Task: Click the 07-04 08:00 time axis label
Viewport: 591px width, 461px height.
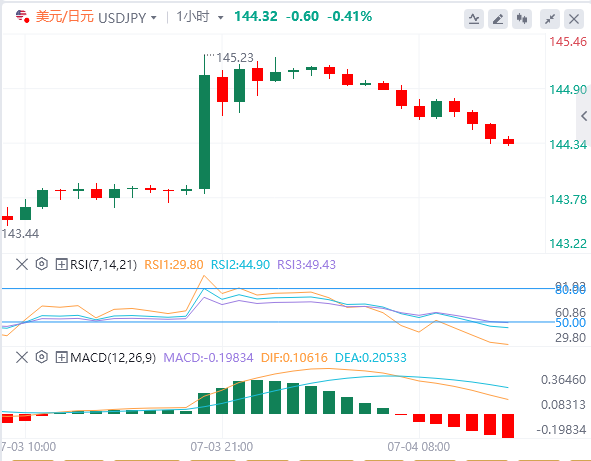Action: tap(419, 447)
